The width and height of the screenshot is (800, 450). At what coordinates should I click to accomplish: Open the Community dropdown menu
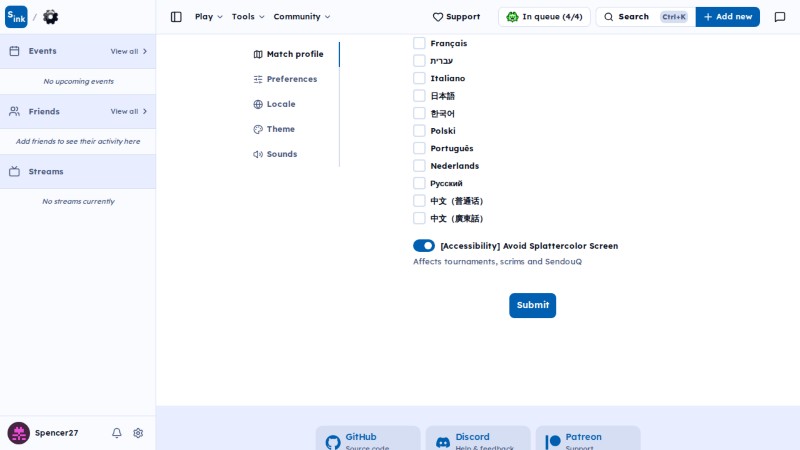point(302,17)
